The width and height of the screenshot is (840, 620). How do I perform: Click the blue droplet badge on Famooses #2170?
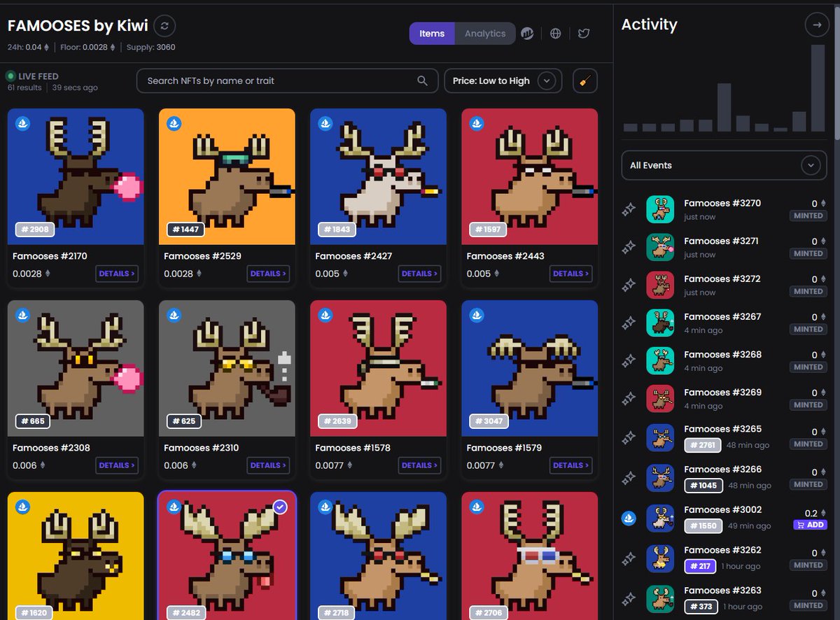22,122
